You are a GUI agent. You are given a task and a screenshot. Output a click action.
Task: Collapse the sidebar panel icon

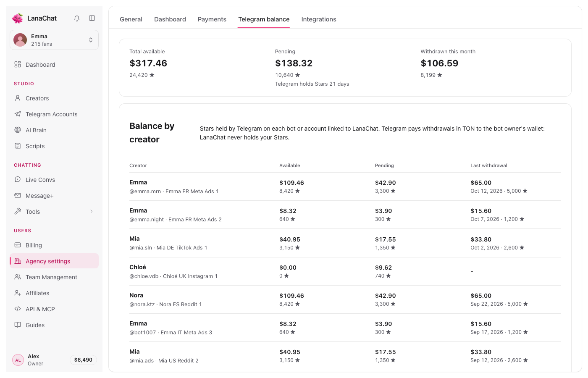(x=92, y=18)
